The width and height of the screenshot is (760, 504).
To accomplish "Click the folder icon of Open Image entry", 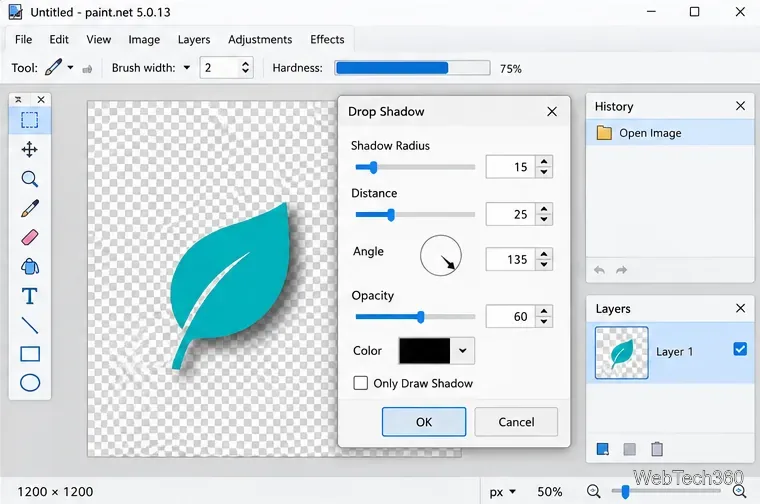I will 604,133.
